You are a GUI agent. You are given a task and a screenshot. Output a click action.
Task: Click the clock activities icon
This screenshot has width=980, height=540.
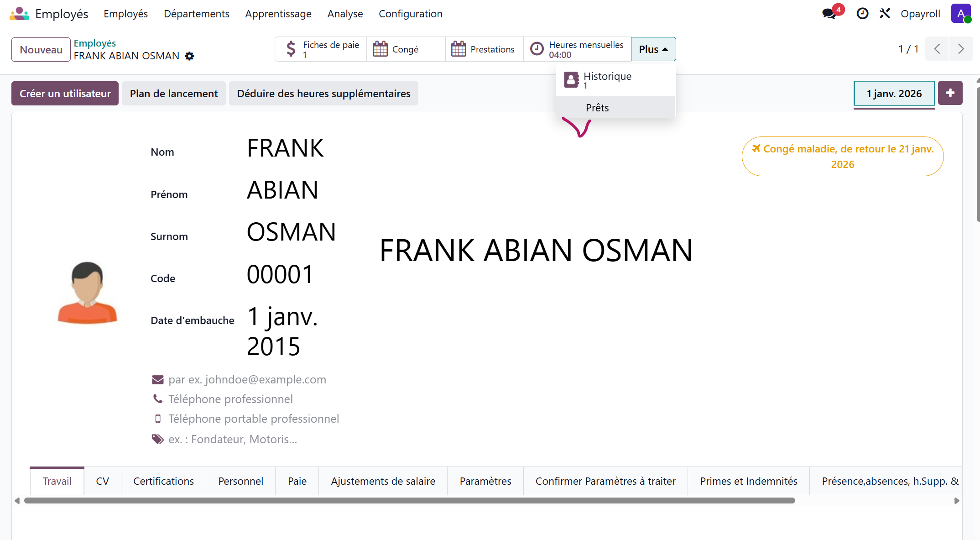coord(862,13)
